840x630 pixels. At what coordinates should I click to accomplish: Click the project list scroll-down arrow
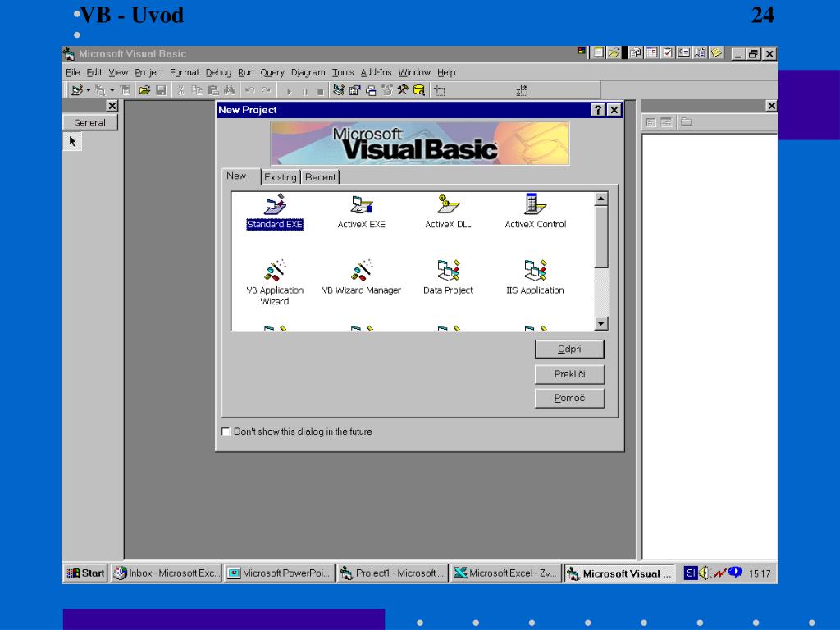coord(601,323)
